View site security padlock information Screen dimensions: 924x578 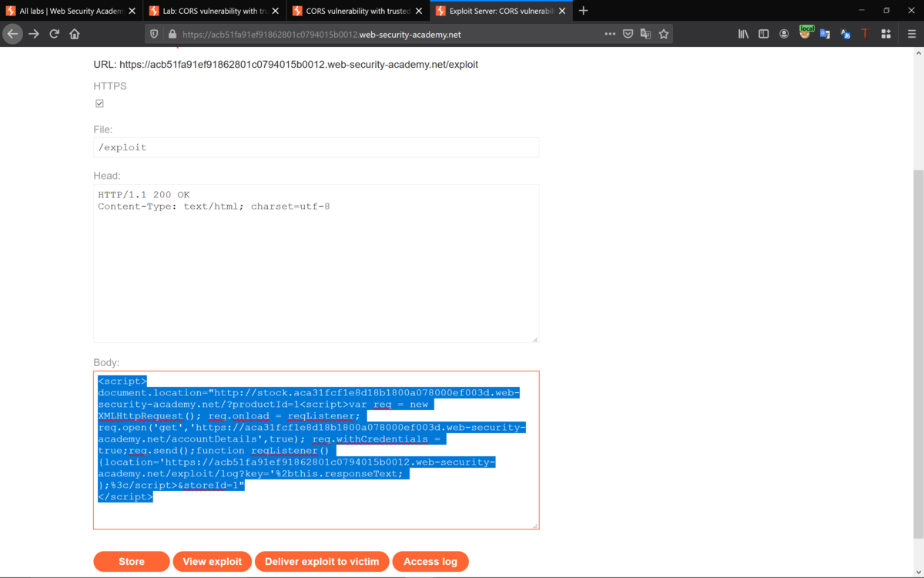[x=172, y=34]
